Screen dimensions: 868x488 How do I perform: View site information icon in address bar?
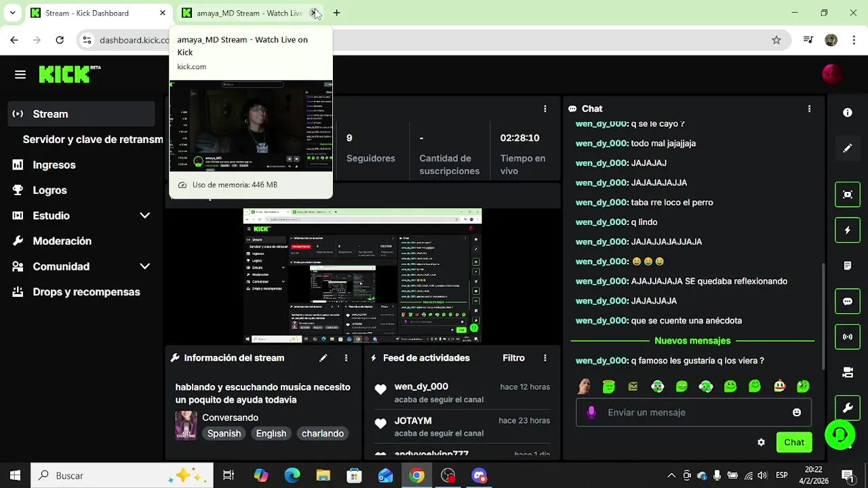click(x=87, y=40)
